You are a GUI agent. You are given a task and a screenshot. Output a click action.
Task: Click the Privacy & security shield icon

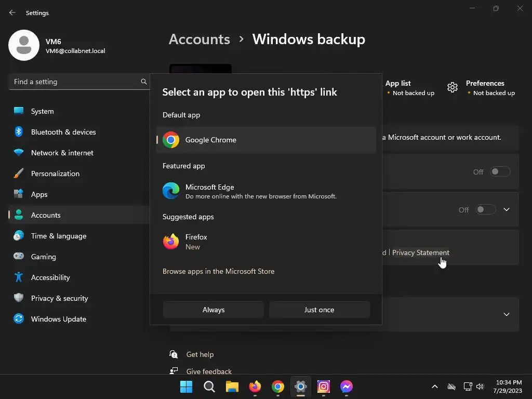(x=19, y=298)
